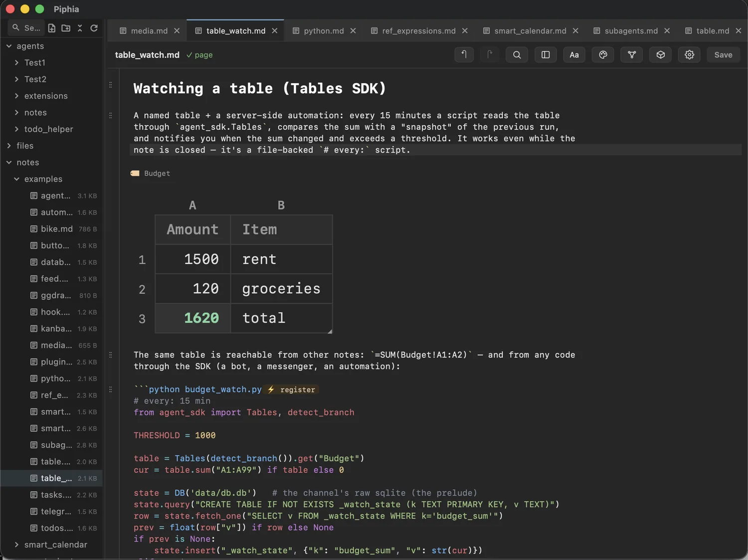Click the new folder icon in sidebar

(x=66, y=28)
